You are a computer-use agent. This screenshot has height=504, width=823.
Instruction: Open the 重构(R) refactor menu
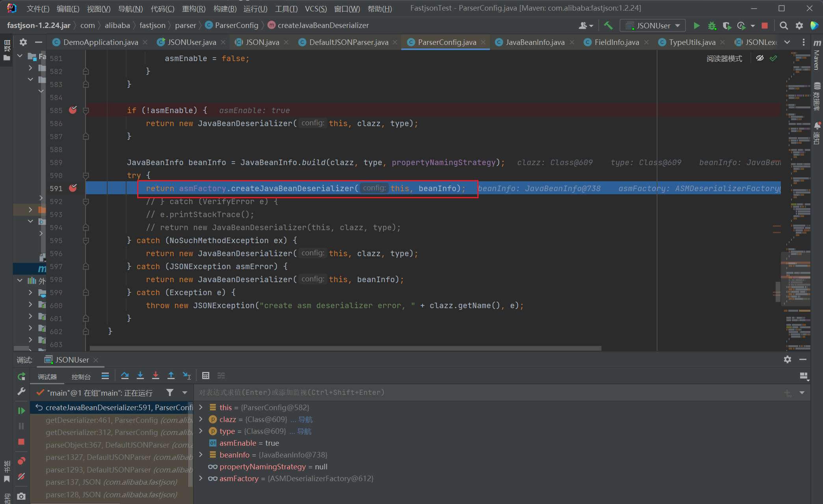194,8
